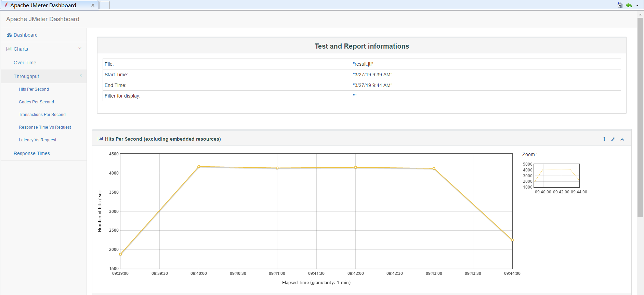Close the Apache JMeter Dashboard tab
Viewport: 644px width, 295px height.
(93, 5)
